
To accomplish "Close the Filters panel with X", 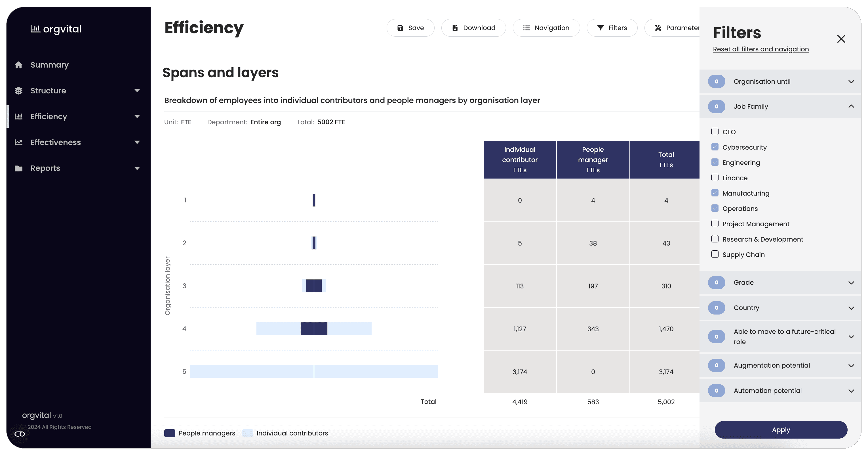I will point(841,39).
